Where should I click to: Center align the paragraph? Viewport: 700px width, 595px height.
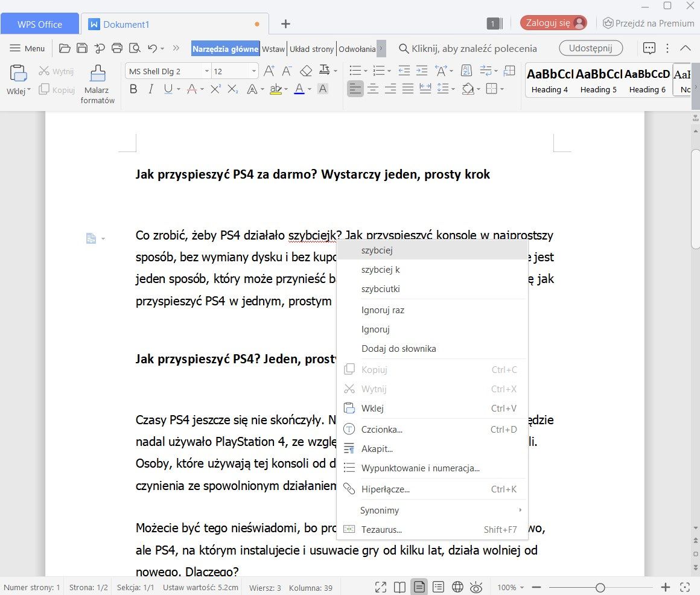pos(373,89)
